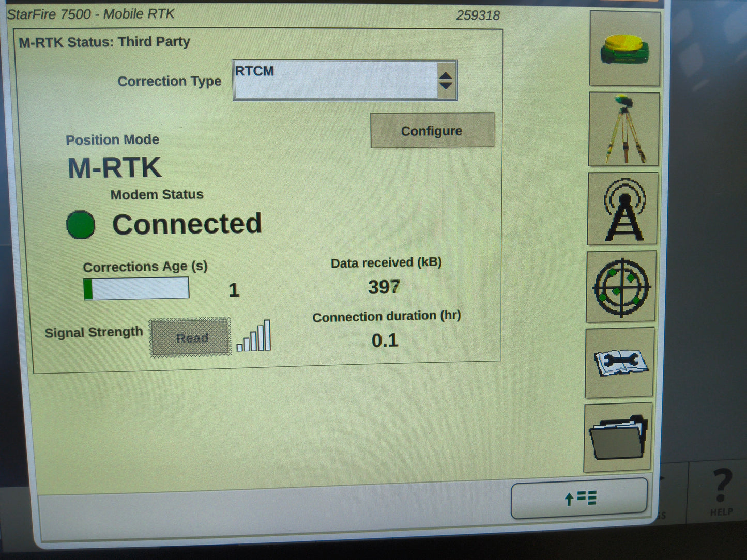Open the data folder icon
Image resolution: width=747 pixels, height=560 pixels.
617,439
